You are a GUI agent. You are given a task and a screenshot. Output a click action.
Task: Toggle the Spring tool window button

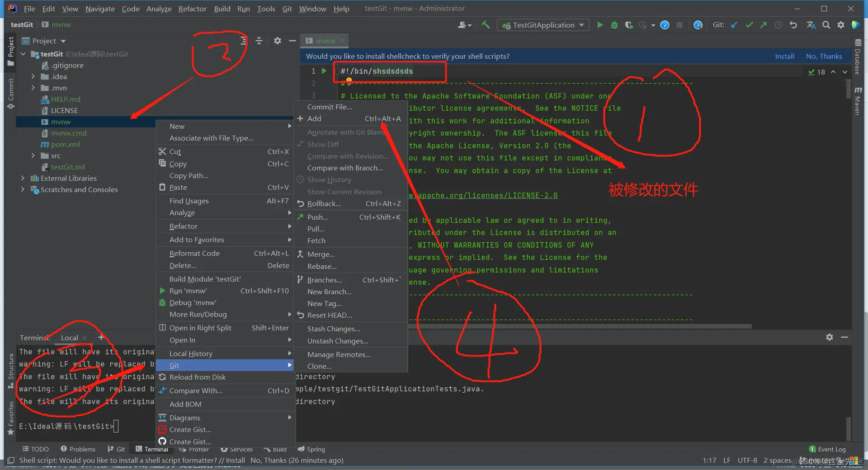(311, 449)
